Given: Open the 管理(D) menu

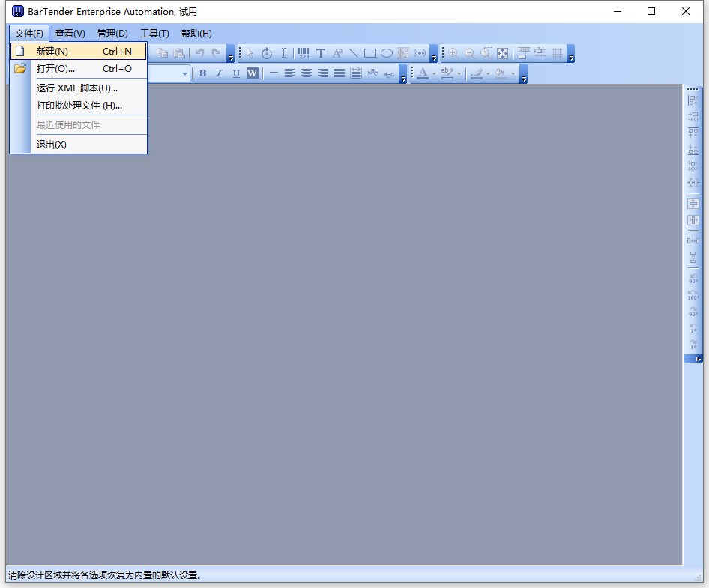Looking at the screenshot, I should tap(112, 34).
